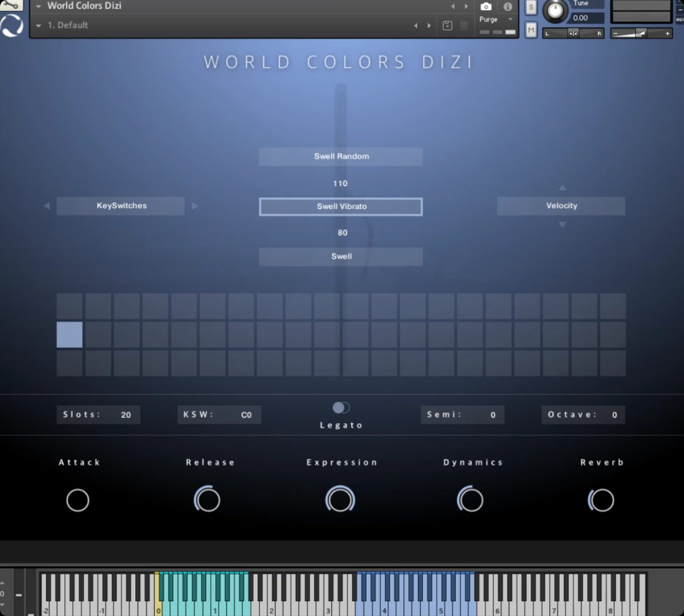Click the Octave transpose field
This screenshot has height=616, width=684.
point(583,415)
